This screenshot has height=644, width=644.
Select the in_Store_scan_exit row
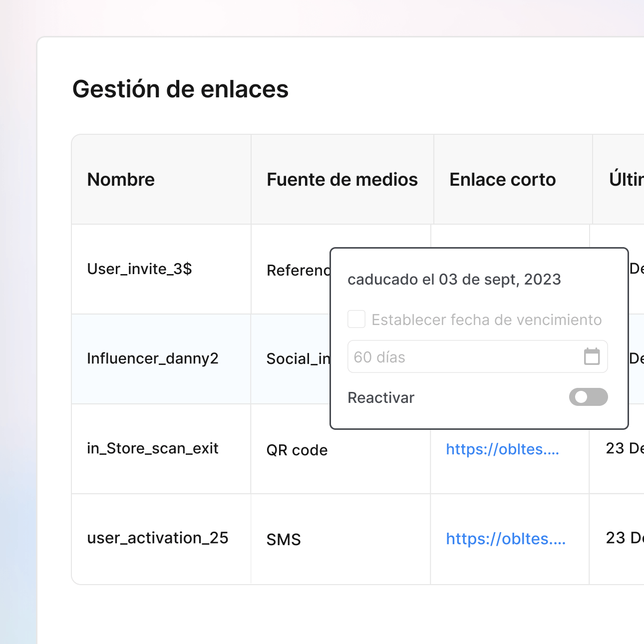coord(153,448)
